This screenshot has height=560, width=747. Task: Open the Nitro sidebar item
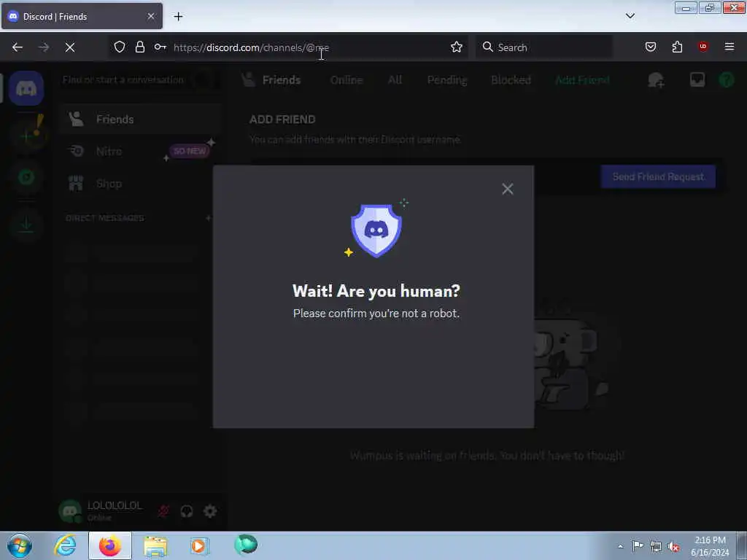(140, 152)
